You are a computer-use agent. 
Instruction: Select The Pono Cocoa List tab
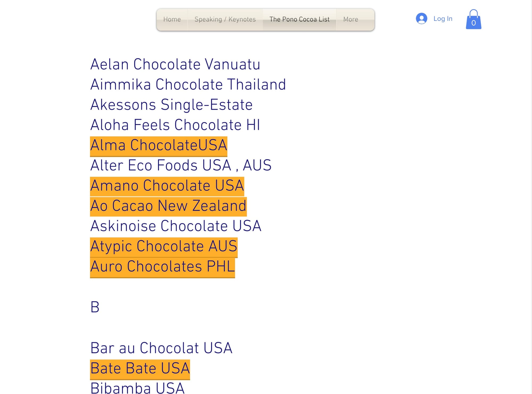(x=300, y=19)
